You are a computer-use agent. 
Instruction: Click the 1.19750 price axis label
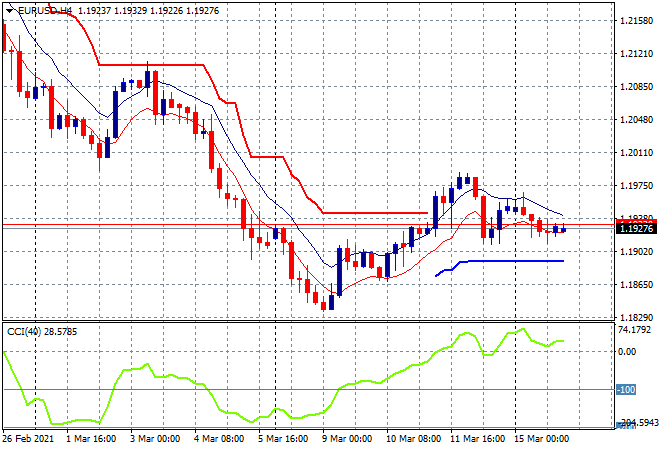pyautogui.click(x=636, y=186)
